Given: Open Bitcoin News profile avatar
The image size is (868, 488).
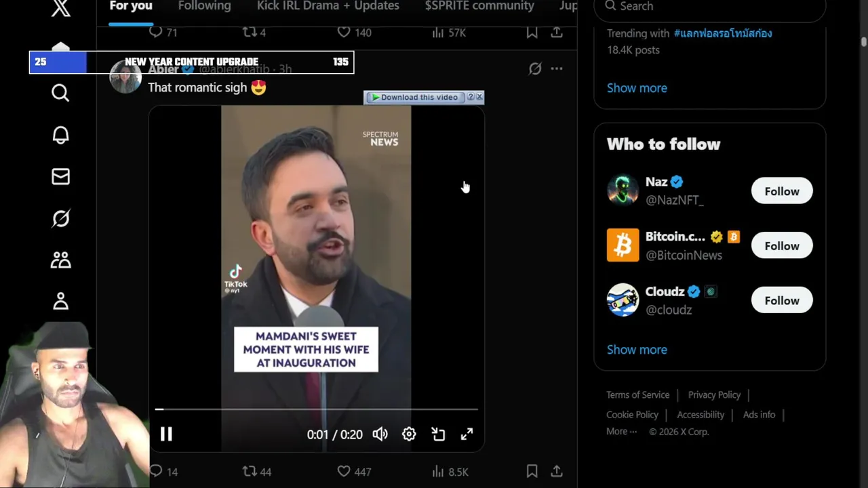Looking at the screenshot, I should click(x=623, y=245).
